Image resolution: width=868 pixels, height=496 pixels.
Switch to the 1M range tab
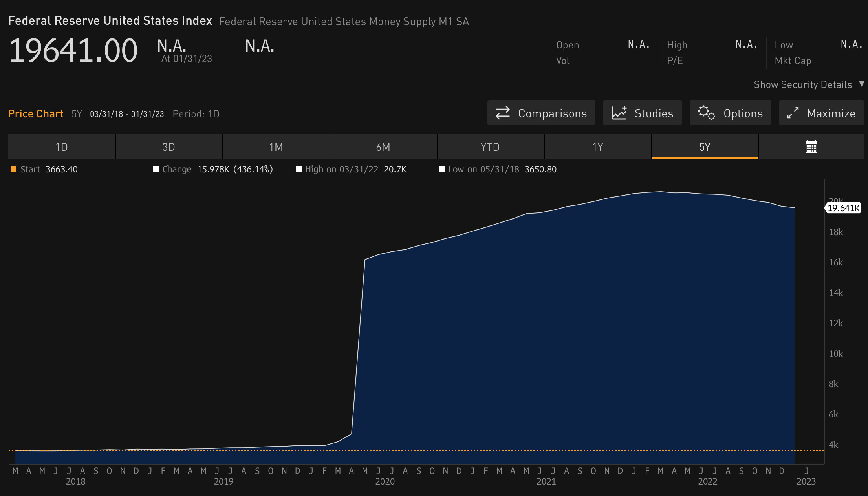[276, 147]
